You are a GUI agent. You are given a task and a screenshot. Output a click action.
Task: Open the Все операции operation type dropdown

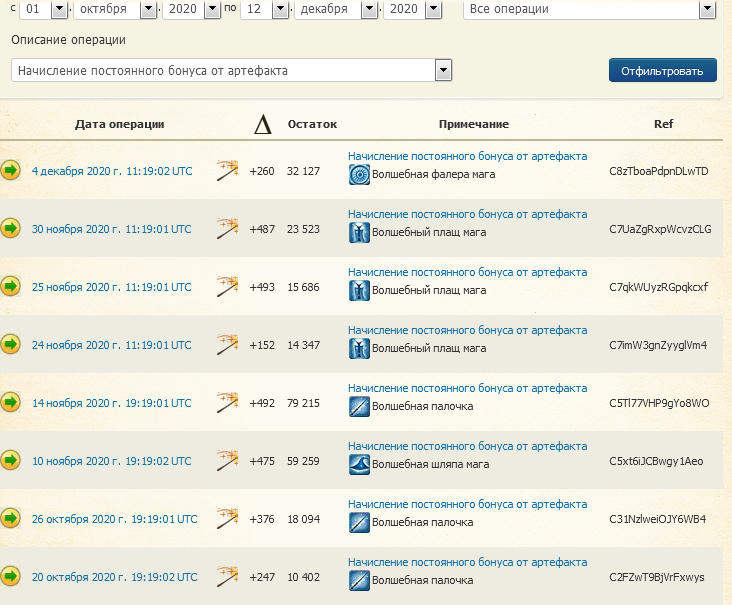707,10
